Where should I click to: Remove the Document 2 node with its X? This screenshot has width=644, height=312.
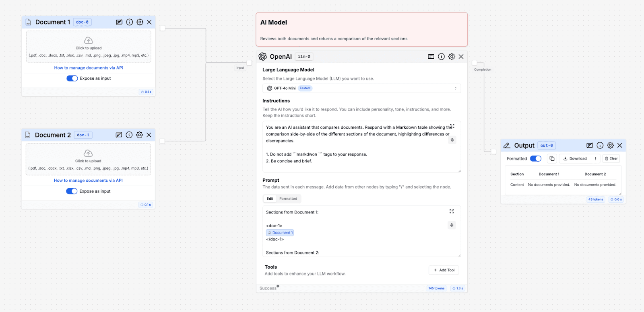pos(149,135)
